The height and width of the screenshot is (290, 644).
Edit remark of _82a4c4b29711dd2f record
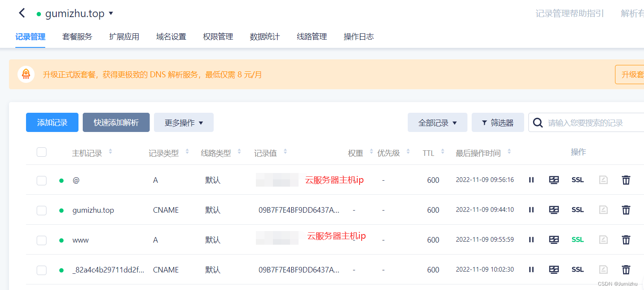[603, 269]
